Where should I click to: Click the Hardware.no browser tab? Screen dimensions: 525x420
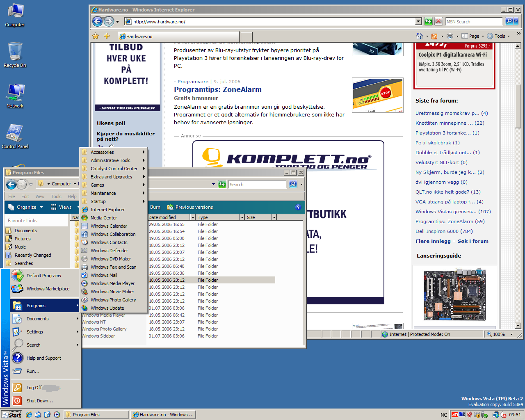178,37
